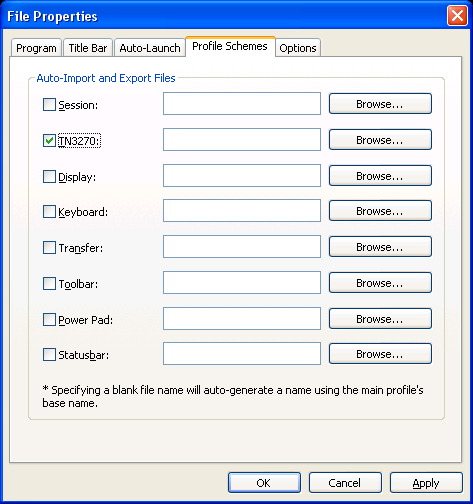Tick the Display checkbox
Viewport: 473px width, 504px height.
click(x=49, y=177)
